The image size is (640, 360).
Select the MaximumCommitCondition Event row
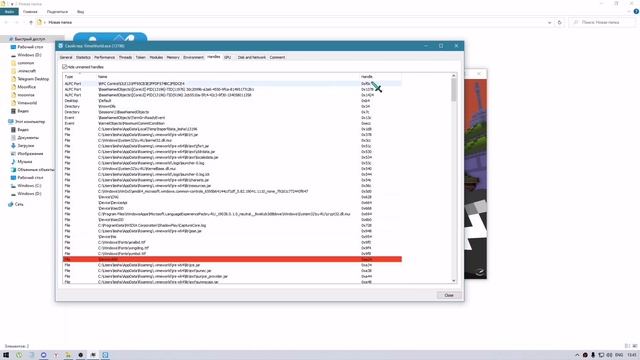232,123
